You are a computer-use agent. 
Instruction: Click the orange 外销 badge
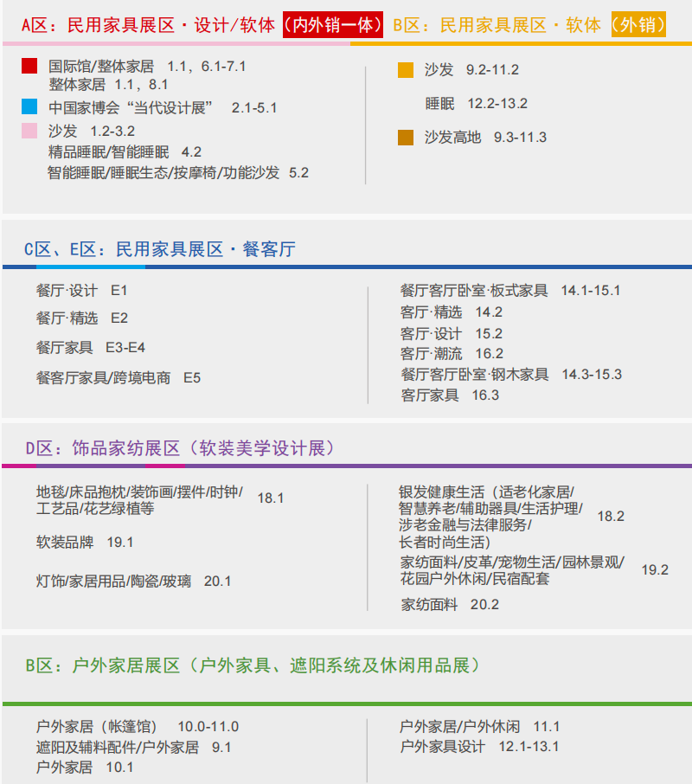[638, 25]
